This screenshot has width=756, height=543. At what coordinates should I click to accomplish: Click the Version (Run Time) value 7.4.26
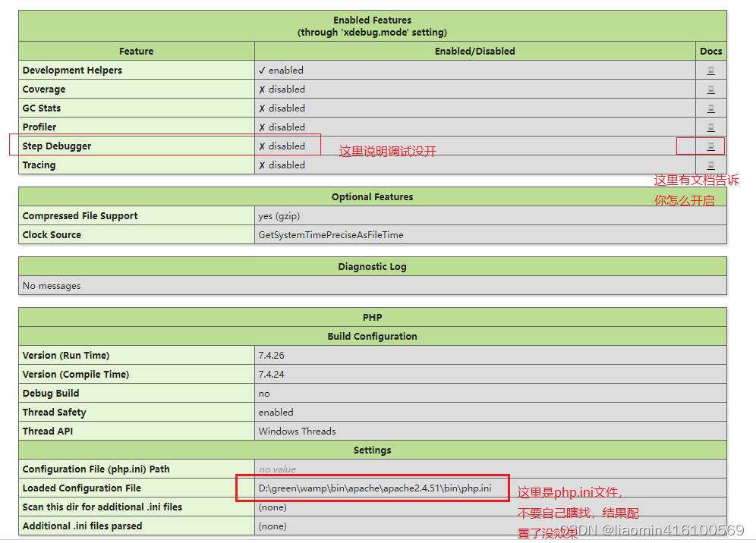pos(271,355)
